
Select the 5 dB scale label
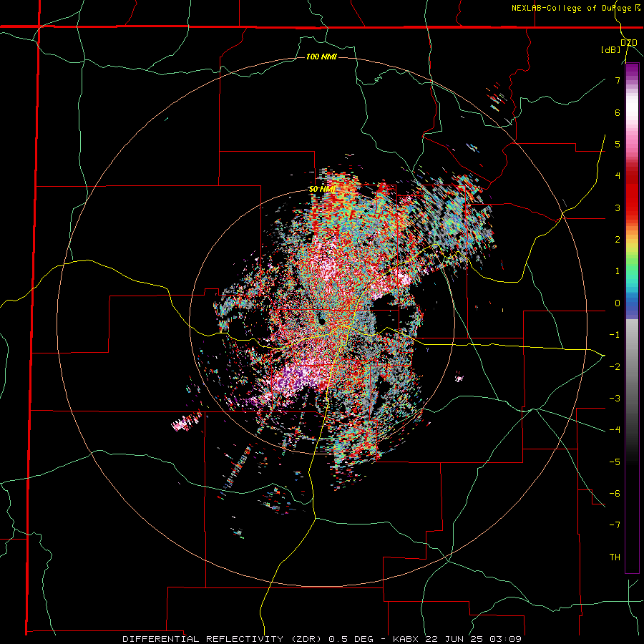point(618,144)
